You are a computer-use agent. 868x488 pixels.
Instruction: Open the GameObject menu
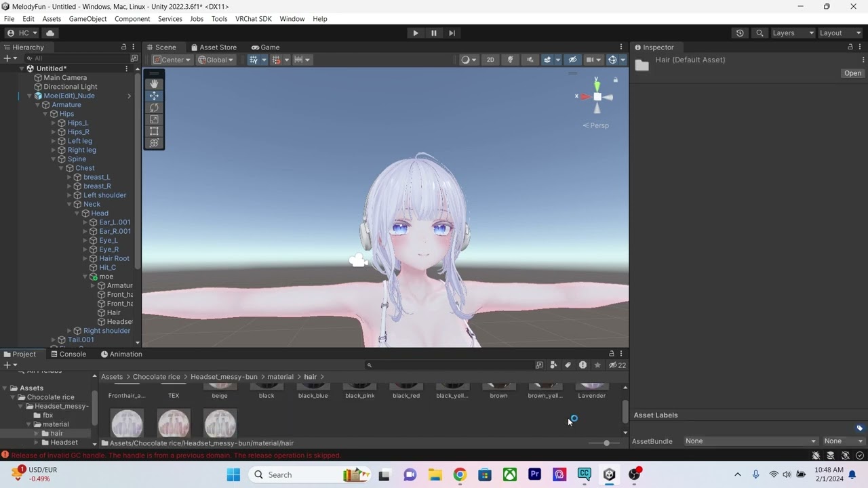(x=88, y=19)
